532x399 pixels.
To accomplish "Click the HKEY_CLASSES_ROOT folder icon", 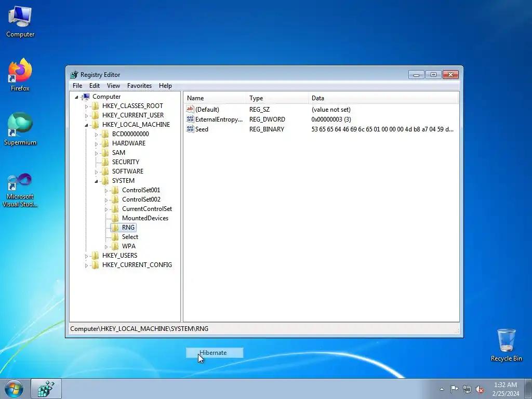I will pyautogui.click(x=96, y=106).
